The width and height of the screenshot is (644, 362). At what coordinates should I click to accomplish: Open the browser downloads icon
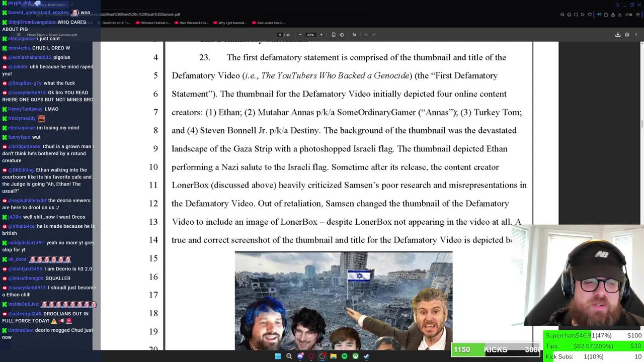pos(620,15)
